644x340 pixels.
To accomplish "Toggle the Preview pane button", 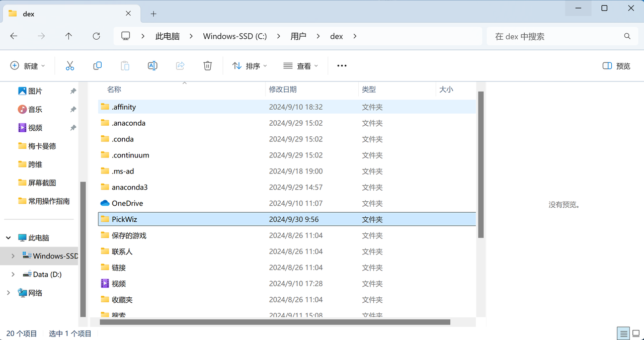I will point(616,66).
